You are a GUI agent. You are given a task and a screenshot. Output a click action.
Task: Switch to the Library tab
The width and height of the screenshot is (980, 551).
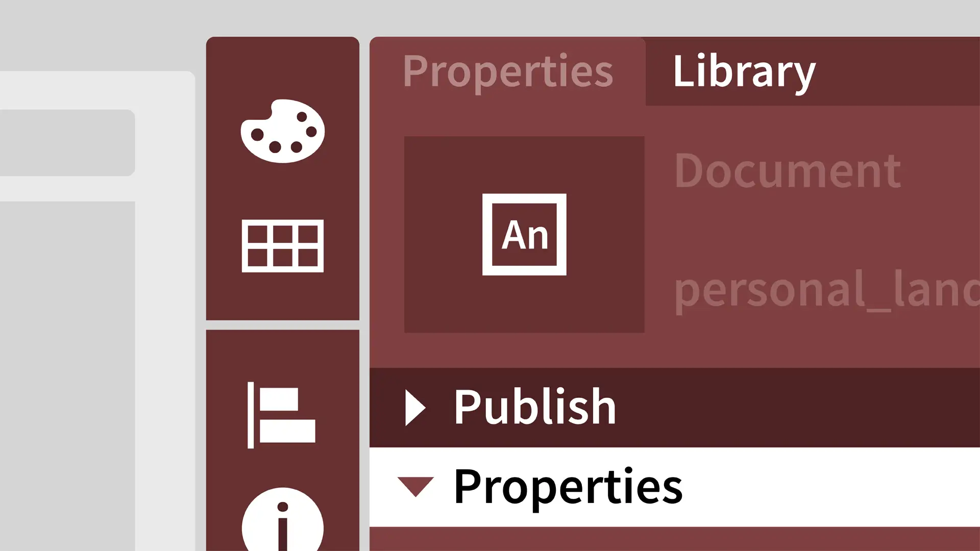click(x=744, y=71)
